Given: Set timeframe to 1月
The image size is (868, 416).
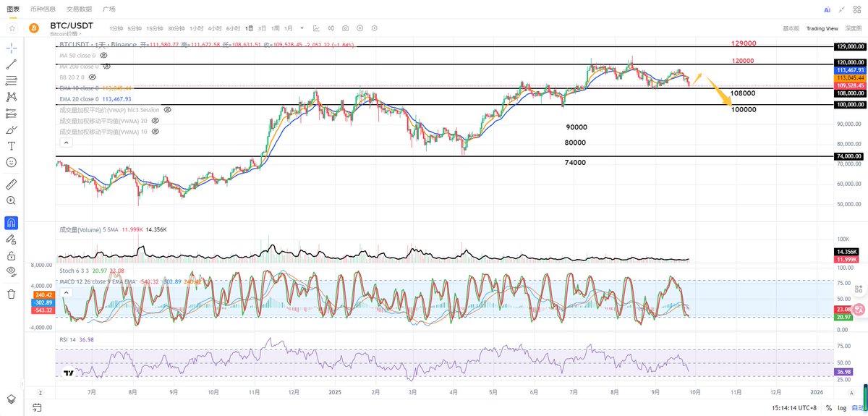Looking at the screenshot, I should point(289,28).
